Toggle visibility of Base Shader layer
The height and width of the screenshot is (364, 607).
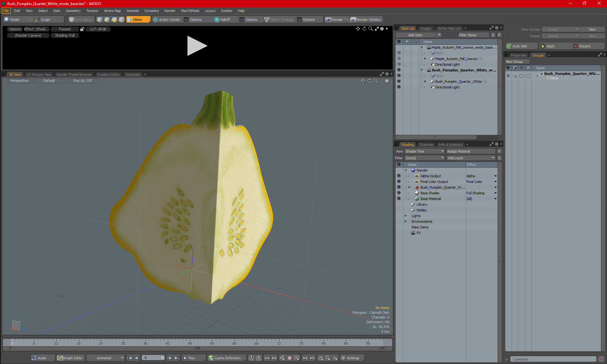coord(399,193)
